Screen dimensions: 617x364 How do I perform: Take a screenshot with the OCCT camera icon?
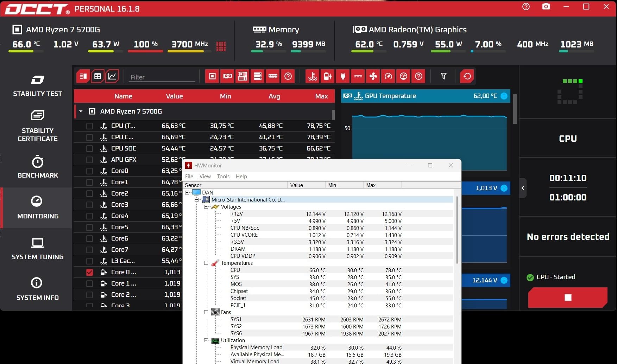(546, 6)
